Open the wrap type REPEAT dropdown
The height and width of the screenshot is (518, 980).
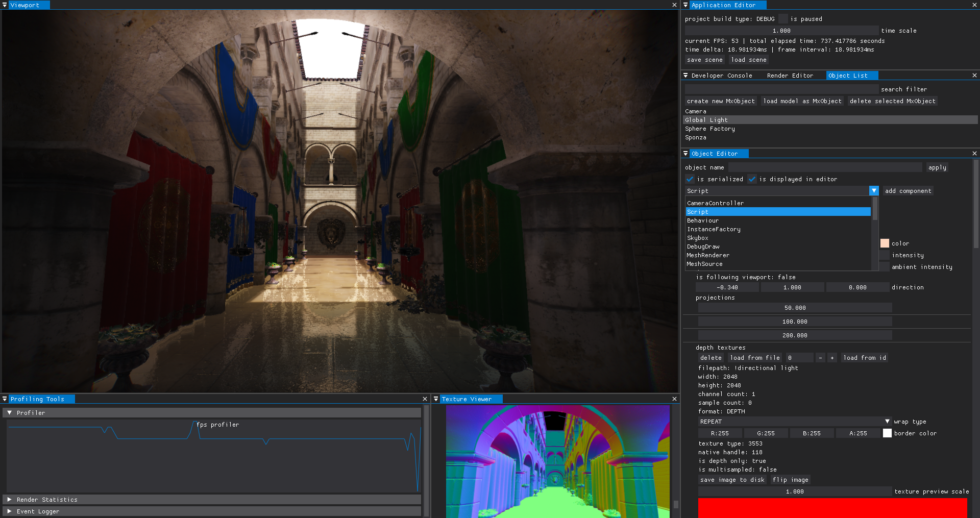pyautogui.click(x=795, y=422)
